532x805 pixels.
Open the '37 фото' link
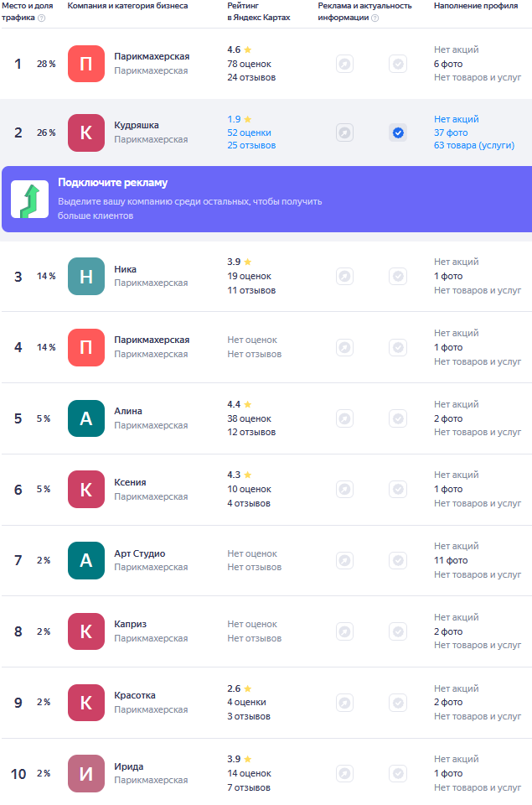click(451, 132)
